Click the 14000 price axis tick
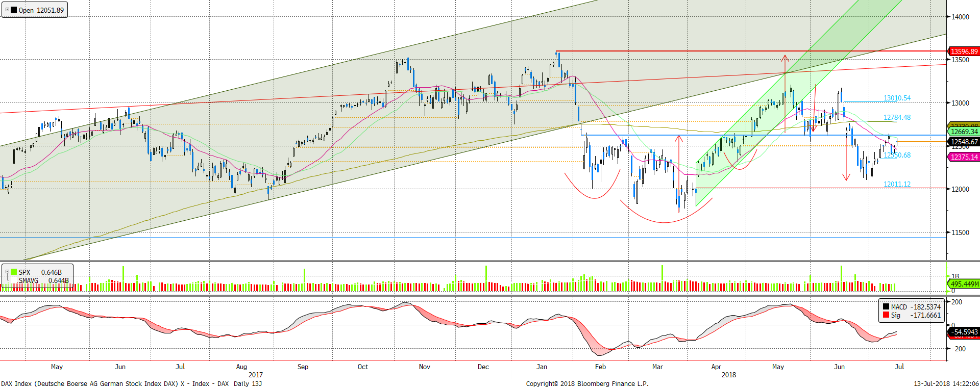Image resolution: width=980 pixels, height=388 pixels. coord(960,17)
